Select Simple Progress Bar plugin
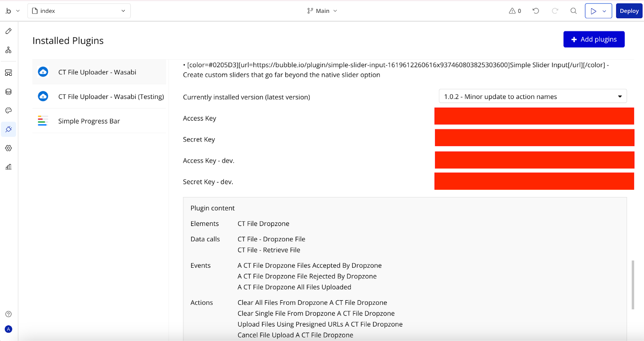 tap(99, 121)
